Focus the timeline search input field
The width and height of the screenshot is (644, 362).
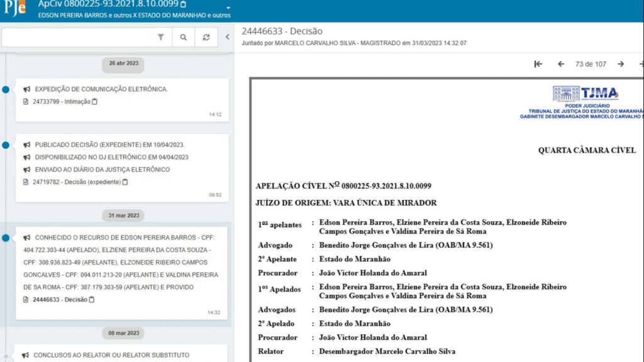78,38
